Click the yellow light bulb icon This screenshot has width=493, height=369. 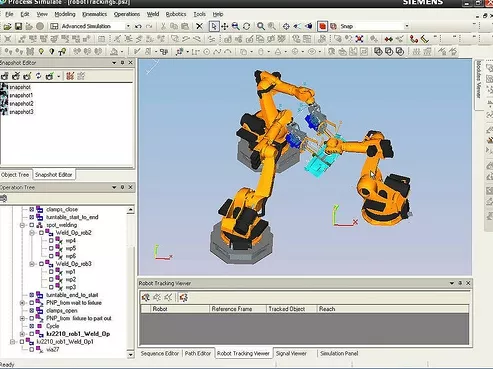pyautogui.click(x=41, y=52)
